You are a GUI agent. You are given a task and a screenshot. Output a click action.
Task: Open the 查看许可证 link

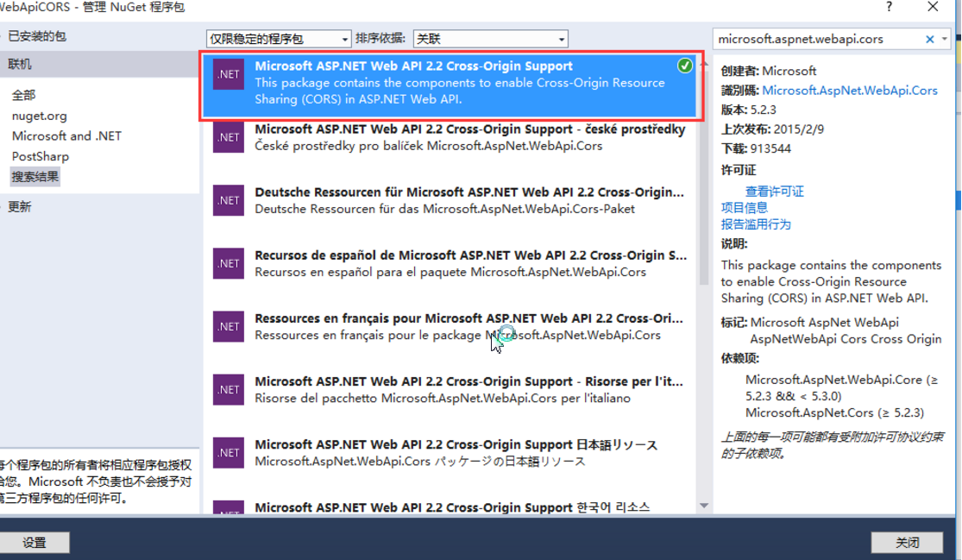pyautogui.click(x=774, y=192)
